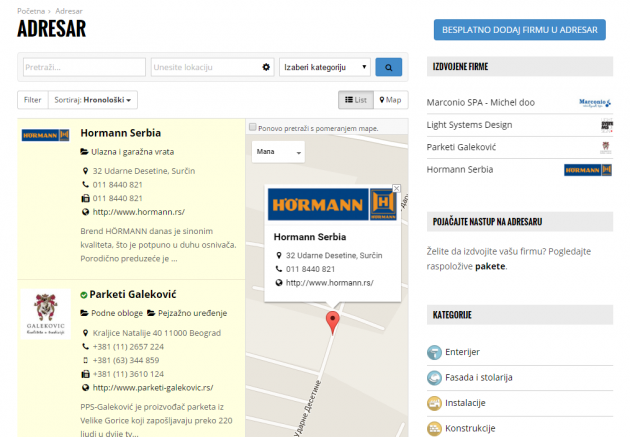The height and width of the screenshot is (437, 630).
Task: Close the Hormann map info popup
Action: tap(396, 188)
